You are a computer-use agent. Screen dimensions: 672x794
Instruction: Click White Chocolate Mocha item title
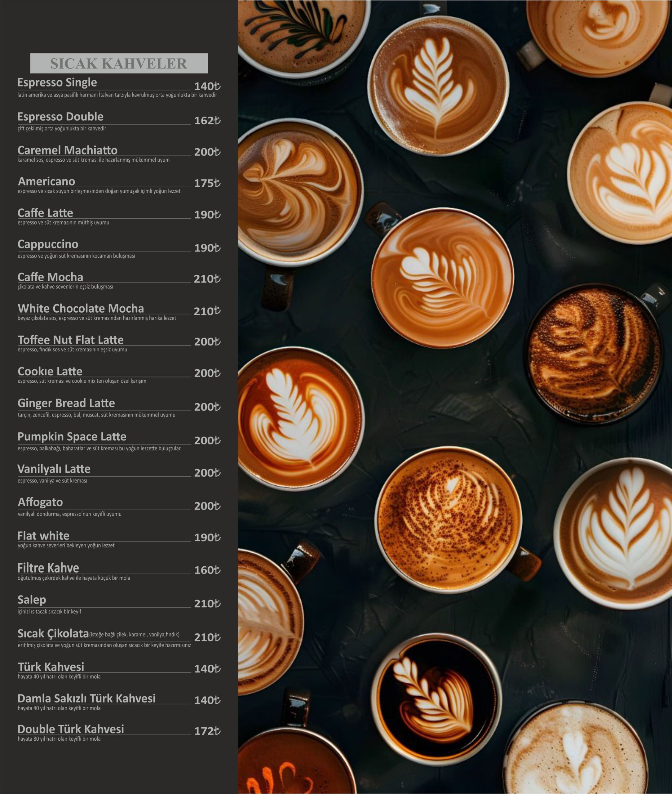[x=81, y=308]
